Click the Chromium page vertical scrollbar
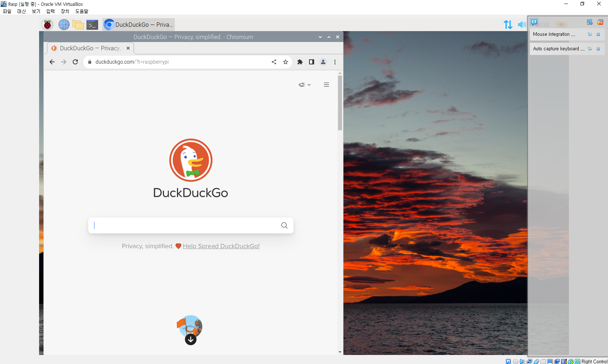Viewport: 608px width, 364px height. click(340, 103)
